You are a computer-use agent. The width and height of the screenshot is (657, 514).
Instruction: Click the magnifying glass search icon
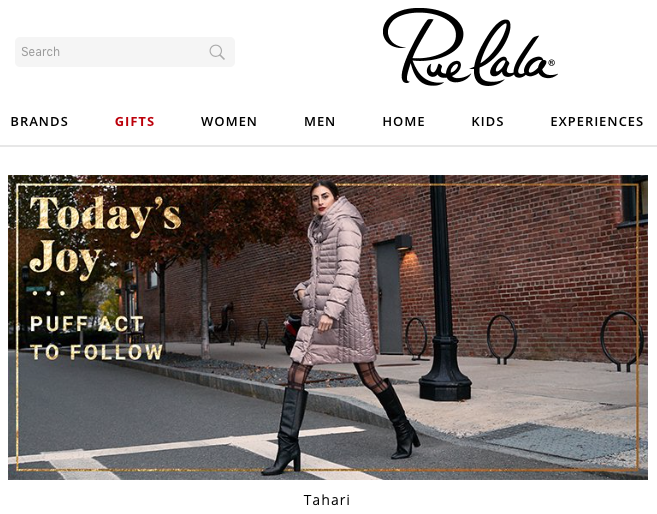click(217, 52)
